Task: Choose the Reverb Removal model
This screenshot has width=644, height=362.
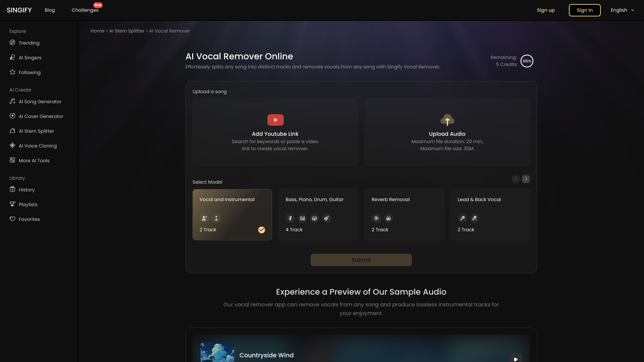Action: coord(404,215)
